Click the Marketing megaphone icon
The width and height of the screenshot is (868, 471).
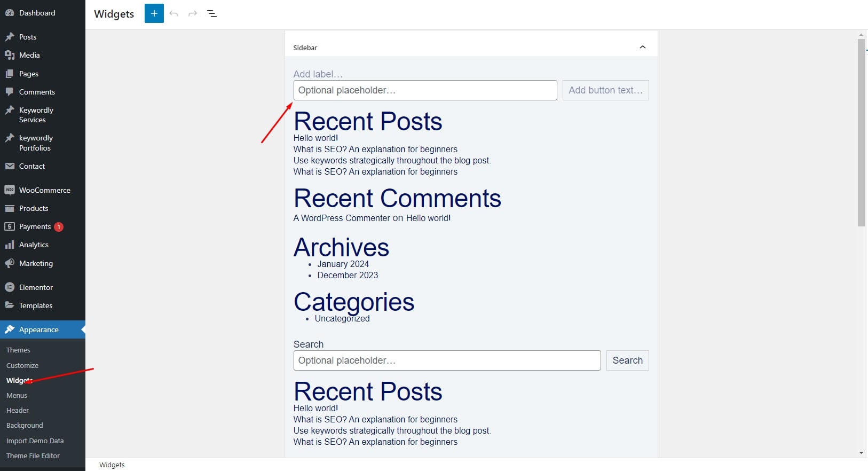pyautogui.click(x=10, y=263)
